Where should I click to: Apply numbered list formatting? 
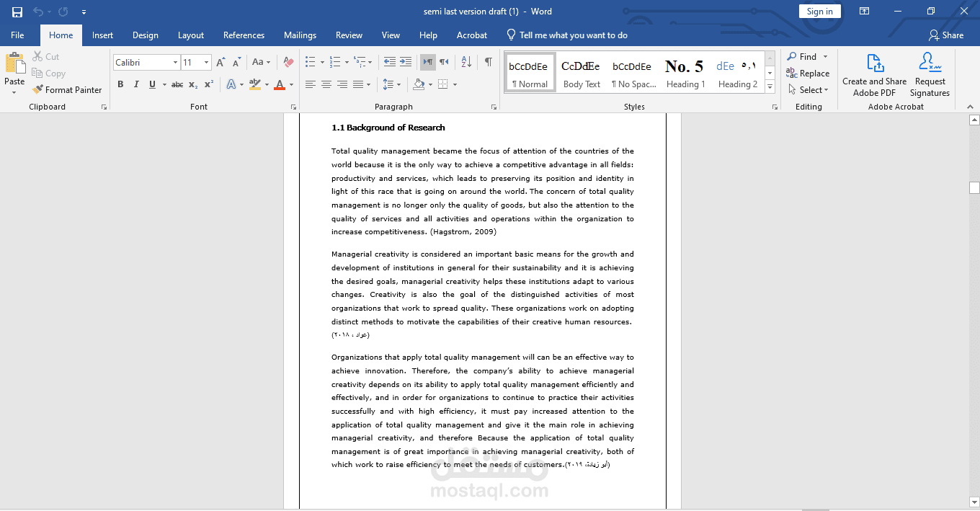(335, 62)
